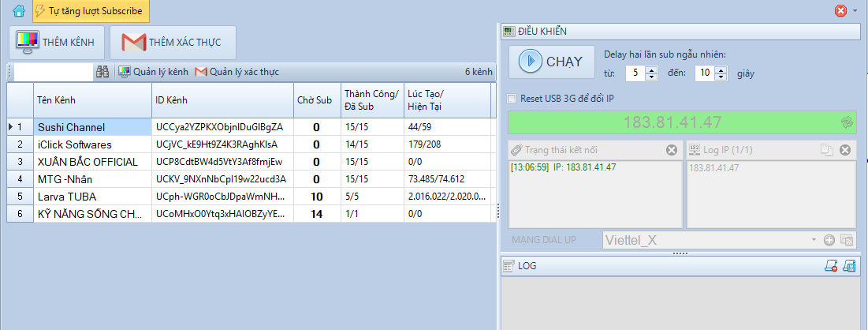Open the Viettel_X dial-up dropdown
Image resolution: width=868 pixels, height=330 pixels.
813,240
